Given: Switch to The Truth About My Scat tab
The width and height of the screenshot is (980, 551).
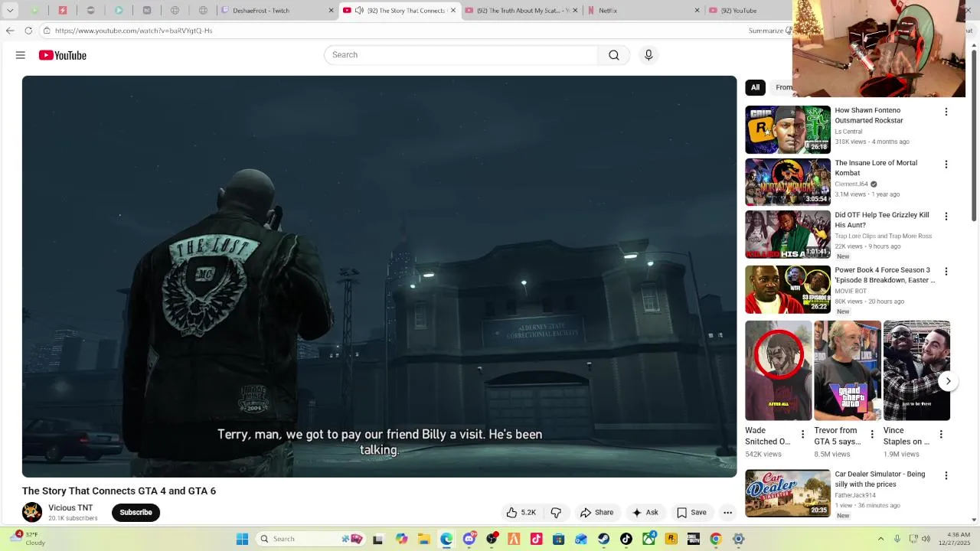Looking at the screenshot, I should (x=521, y=11).
